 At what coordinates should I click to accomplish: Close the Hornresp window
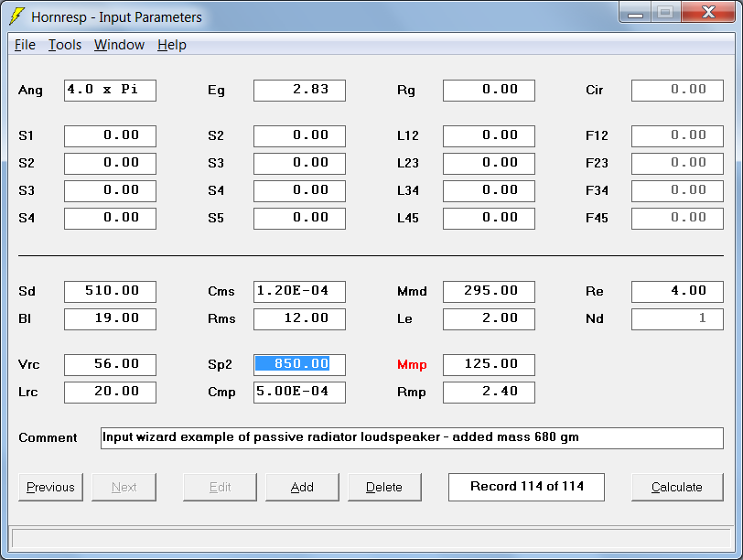[x=708, y=13]
